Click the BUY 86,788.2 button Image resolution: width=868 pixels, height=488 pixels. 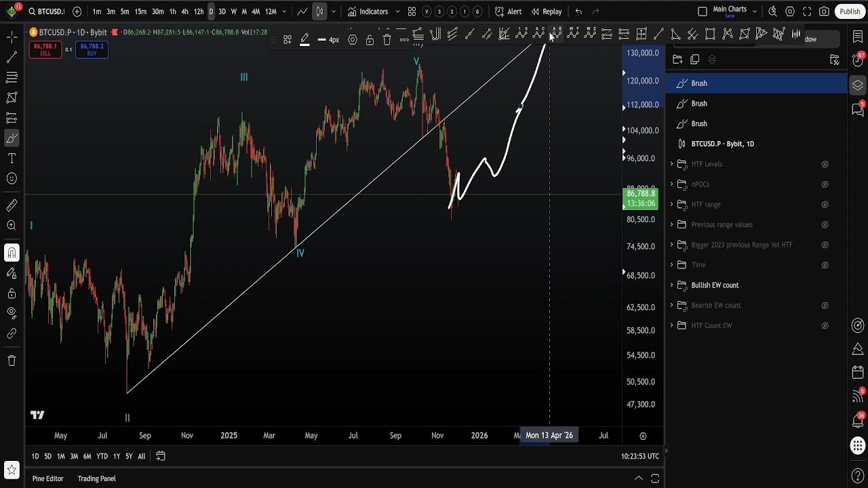coord(92,49)
